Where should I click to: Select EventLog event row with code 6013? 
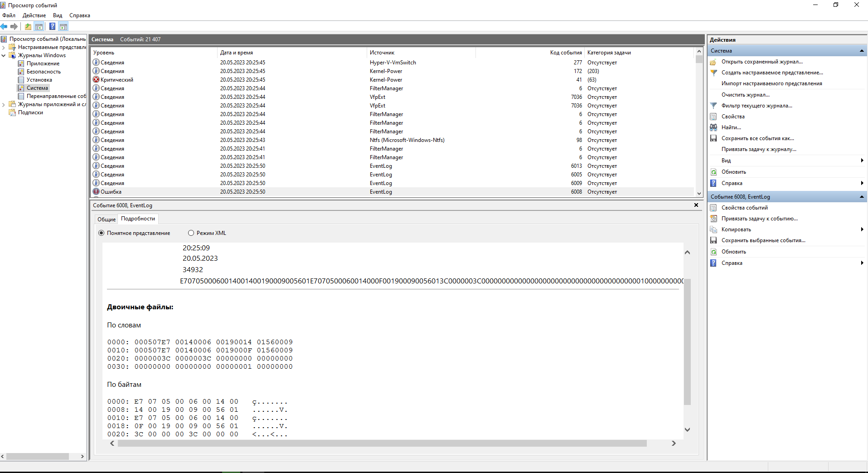click(393, 166)
